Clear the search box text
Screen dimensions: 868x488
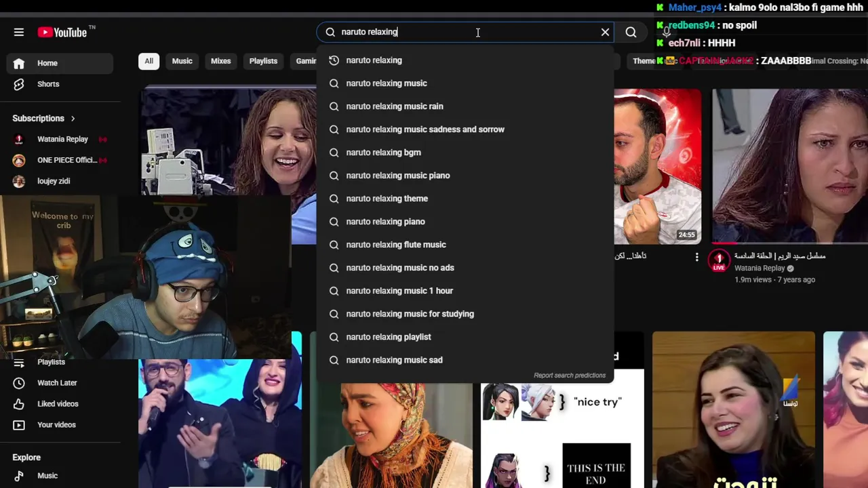click(605, 32)
